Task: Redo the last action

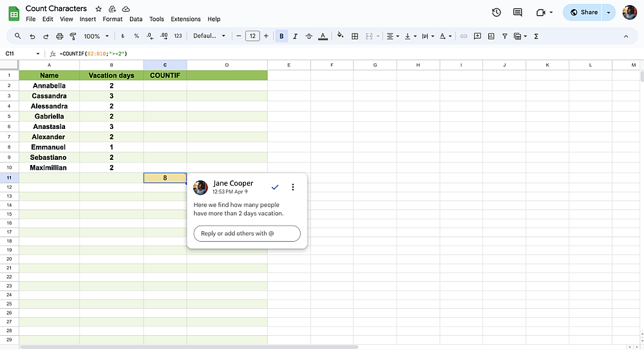Action: pyautogui.click(x=46, y=36)
